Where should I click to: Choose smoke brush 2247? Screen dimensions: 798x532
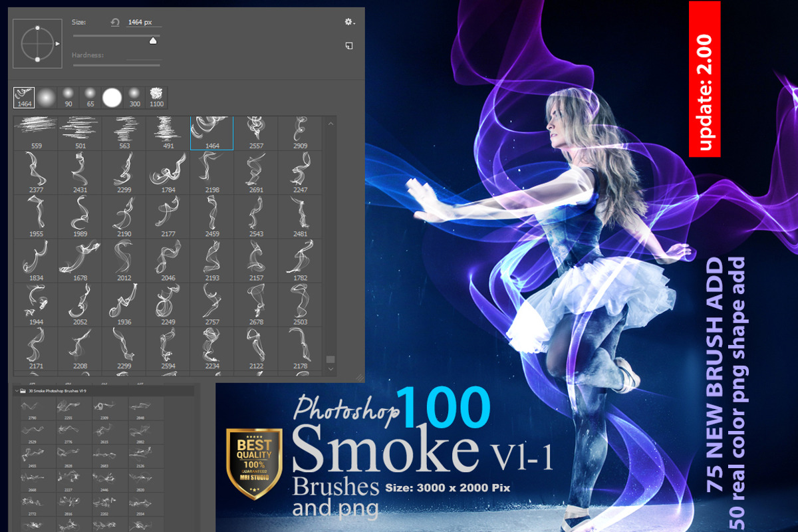(x=300, y=172)
